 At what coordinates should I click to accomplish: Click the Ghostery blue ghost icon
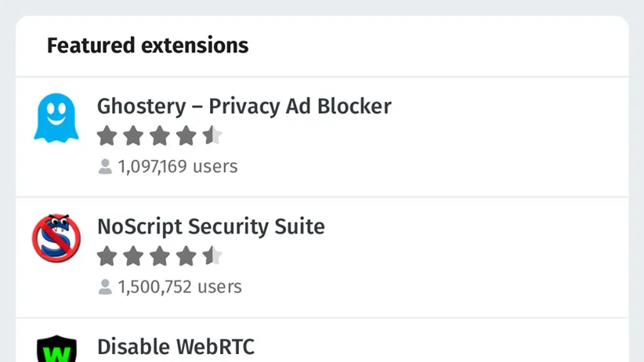pyautogui.click(x=56, y=118)
